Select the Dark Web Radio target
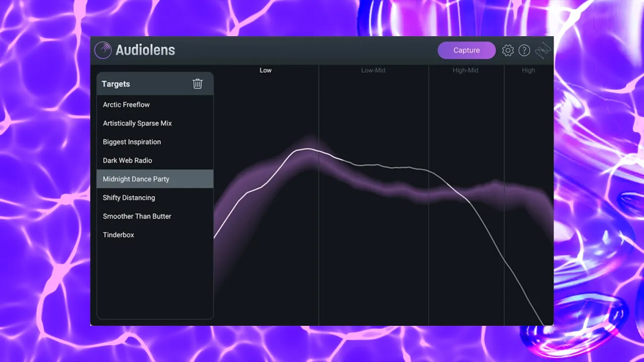Screen dimensions: 644x362 155,160
